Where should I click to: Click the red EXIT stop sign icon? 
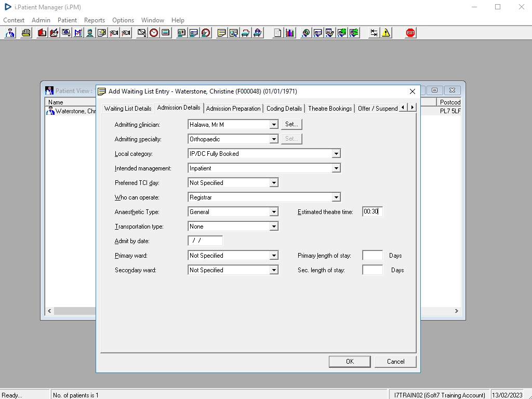coord(410,33)
